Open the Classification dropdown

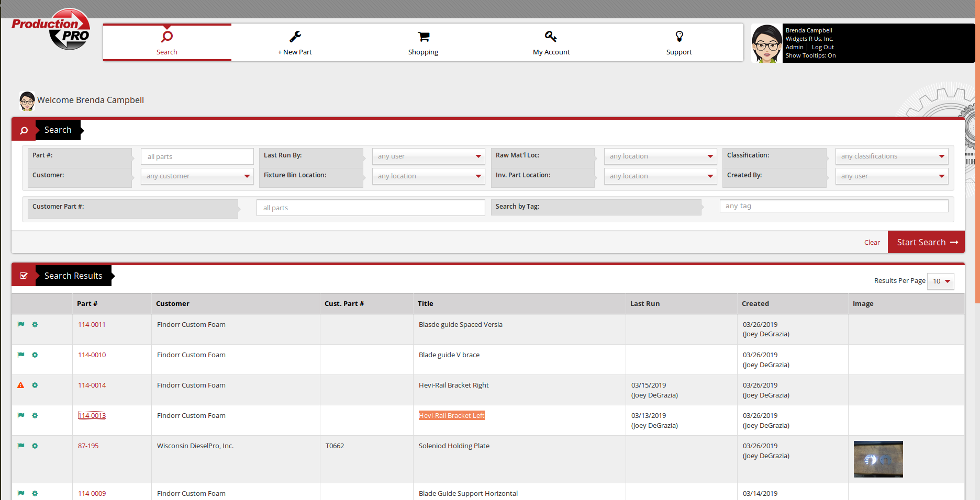892,156
